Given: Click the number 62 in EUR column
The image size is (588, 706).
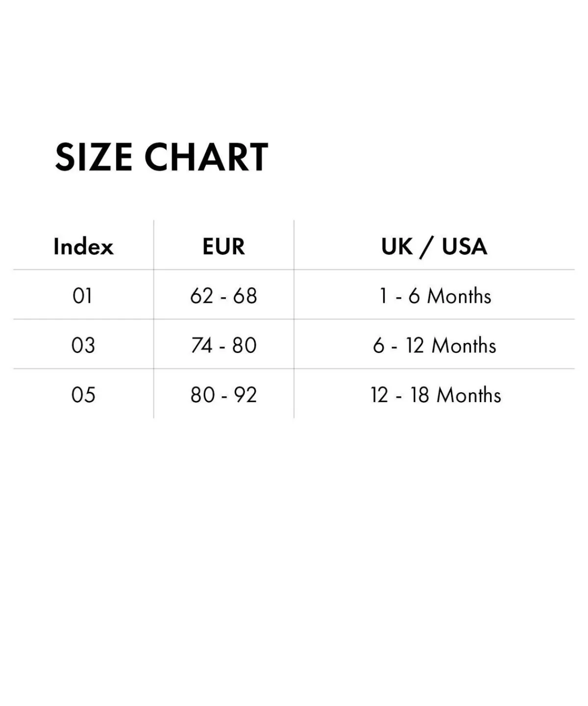Looking at the screenshot, I should coord(202,296).
